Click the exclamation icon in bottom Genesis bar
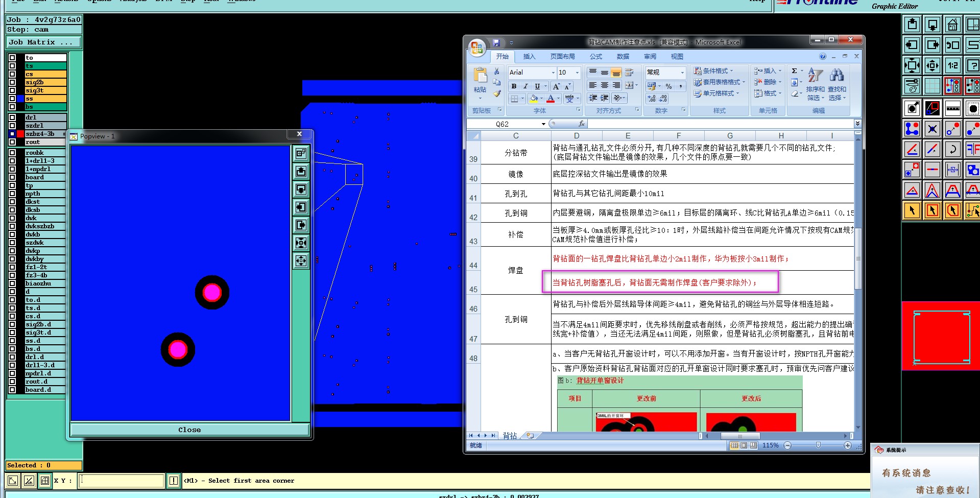The height and width of the screenshot is (498, 980). [174, 481]
